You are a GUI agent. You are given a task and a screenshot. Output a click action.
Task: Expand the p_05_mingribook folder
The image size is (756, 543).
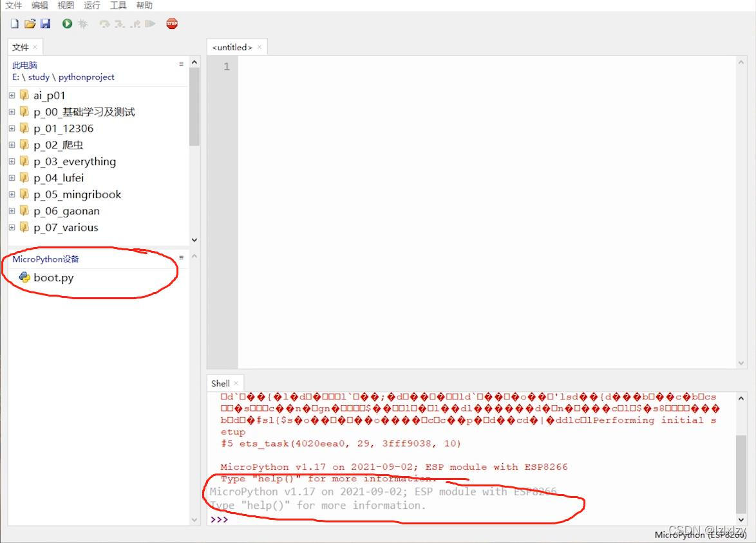coord(12,194)
